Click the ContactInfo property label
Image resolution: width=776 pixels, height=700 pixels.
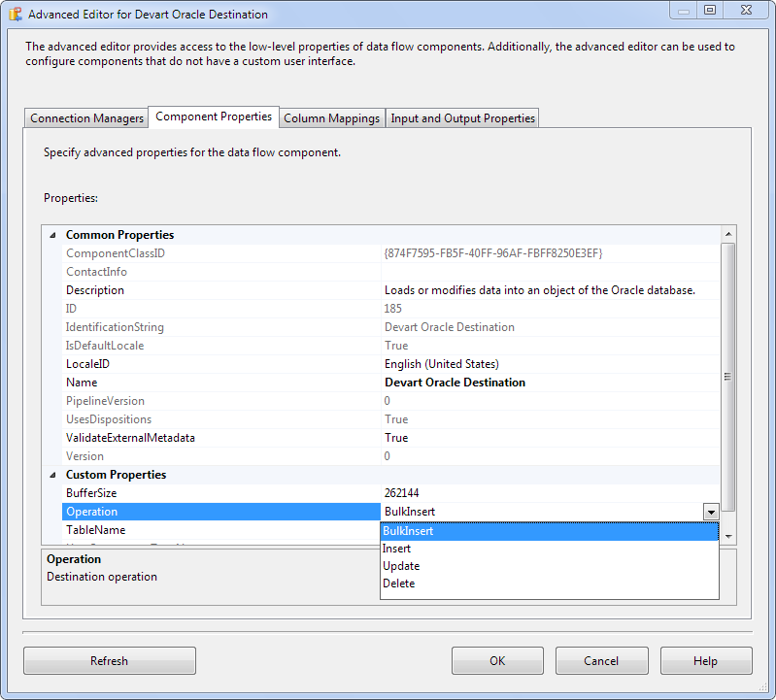[96, 272]
